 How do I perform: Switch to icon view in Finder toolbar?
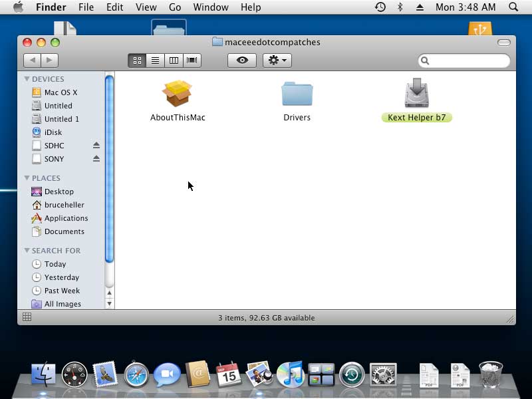point(137,61)
